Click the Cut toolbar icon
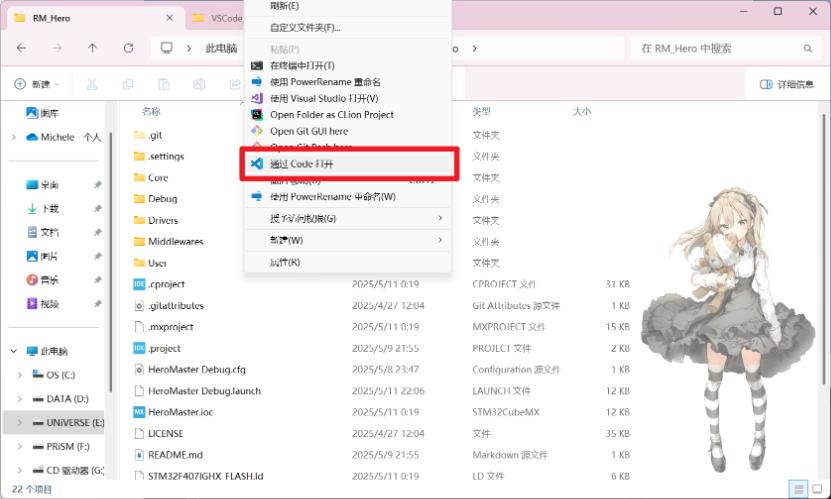The width and height of the screenshot is (831, 499). 92,84
